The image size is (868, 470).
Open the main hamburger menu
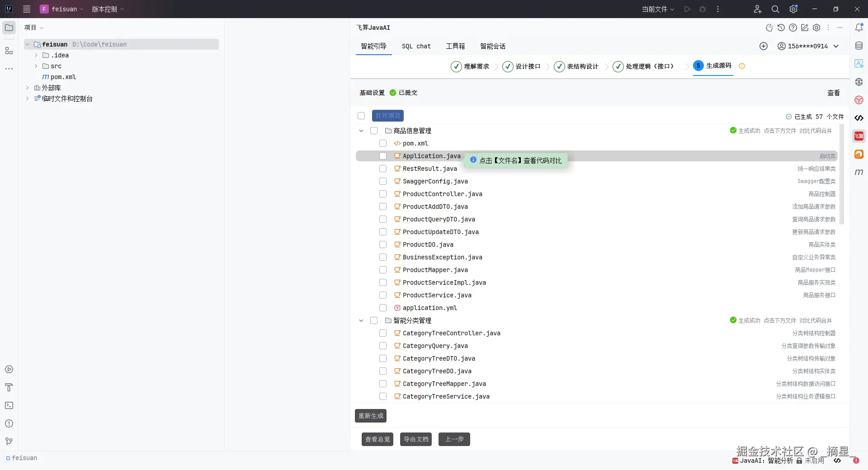pyautogui.click(x=27, y=9)
